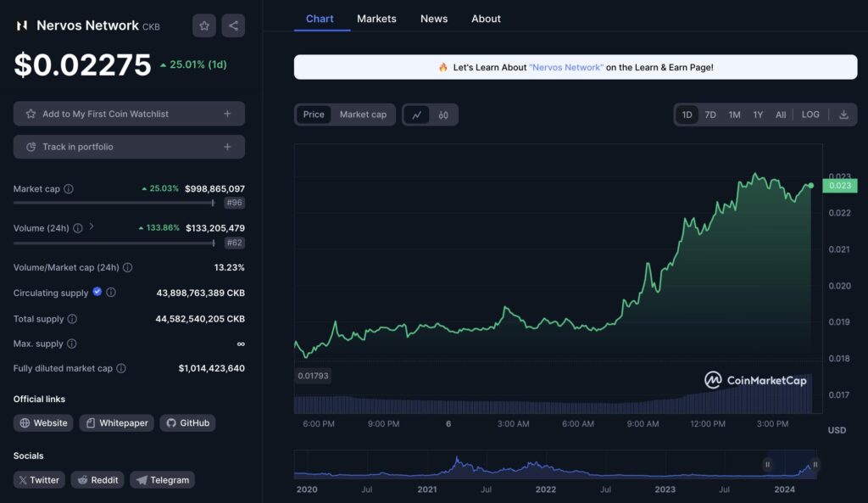Click the USD currency label
This screenshot has height=503, width=868.
click(837, 430)
